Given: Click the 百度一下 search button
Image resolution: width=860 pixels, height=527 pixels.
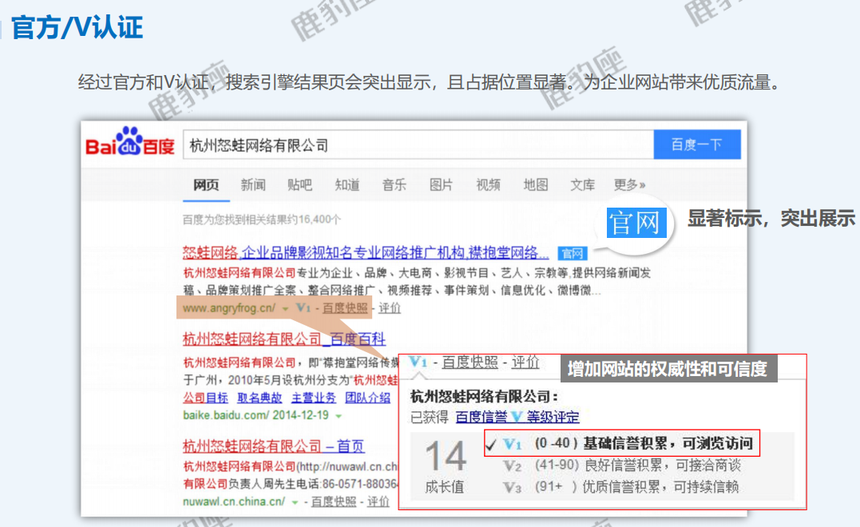Looking at the screenshot, I should click(x=697, y=144).
